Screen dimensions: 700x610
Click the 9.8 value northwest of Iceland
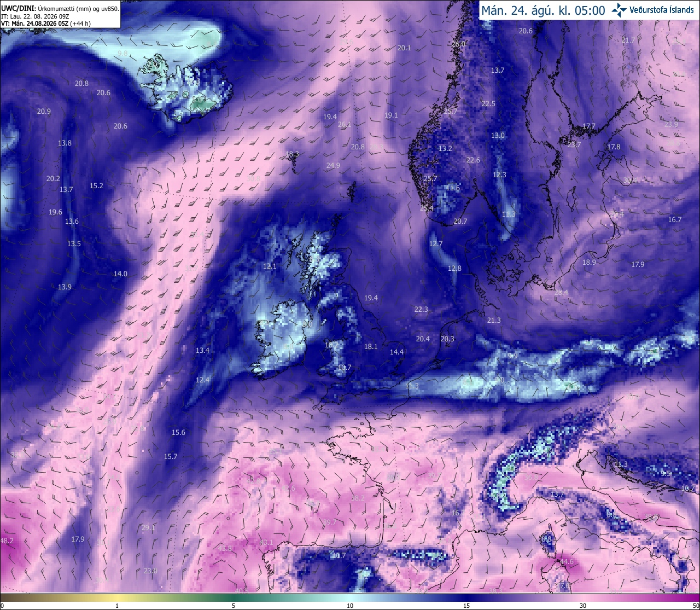123,53
